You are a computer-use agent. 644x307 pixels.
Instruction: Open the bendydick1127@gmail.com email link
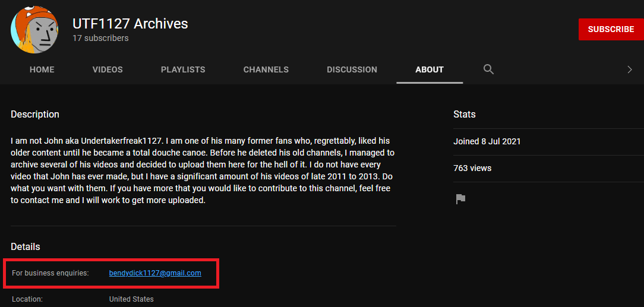pos(155,273)
